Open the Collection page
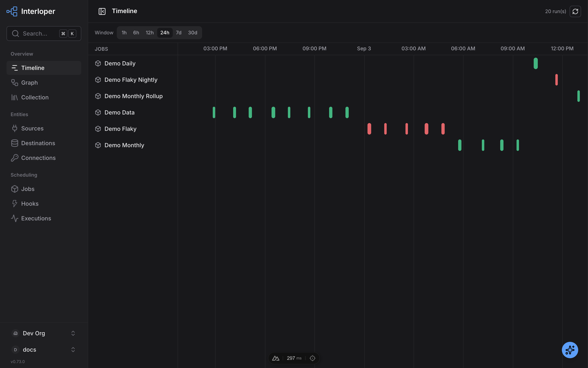This screenshot has height=368, width=588. (x=44, y=97)
